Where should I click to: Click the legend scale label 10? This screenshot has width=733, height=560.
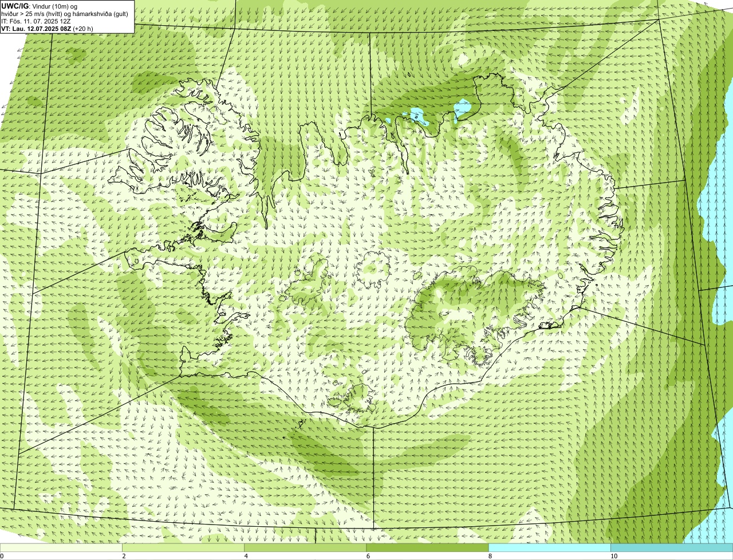click(614, 556)
